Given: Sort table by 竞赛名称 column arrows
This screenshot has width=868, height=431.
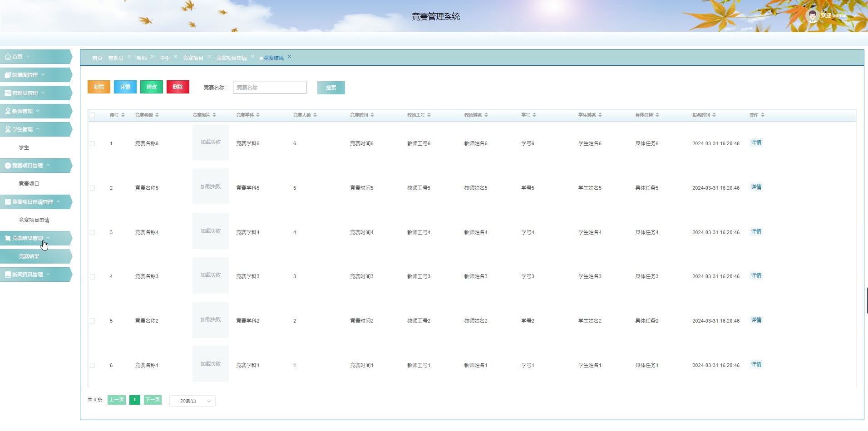Looking at the screenshot, I should pyautogui.click(x=157, y=115).
